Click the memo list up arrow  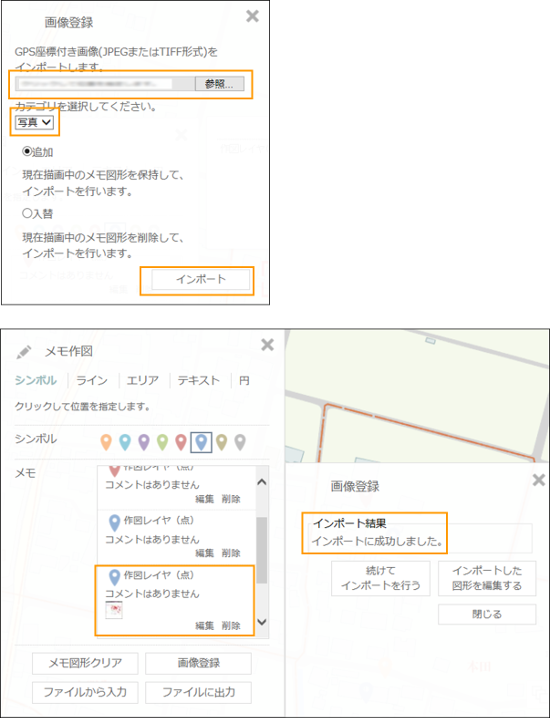point(262,482)
